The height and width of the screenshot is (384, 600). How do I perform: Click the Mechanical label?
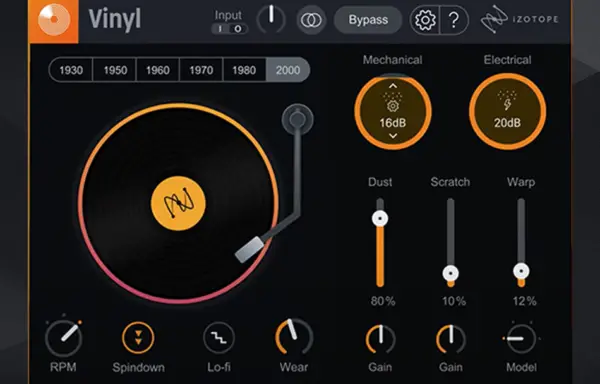coord(393,60)
